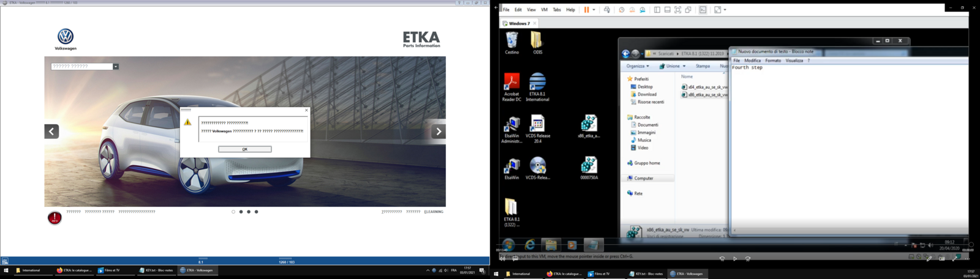This screenshot has height=279, width=980.
Task: Select the Windows 7 VM tab
Action: 518,23
